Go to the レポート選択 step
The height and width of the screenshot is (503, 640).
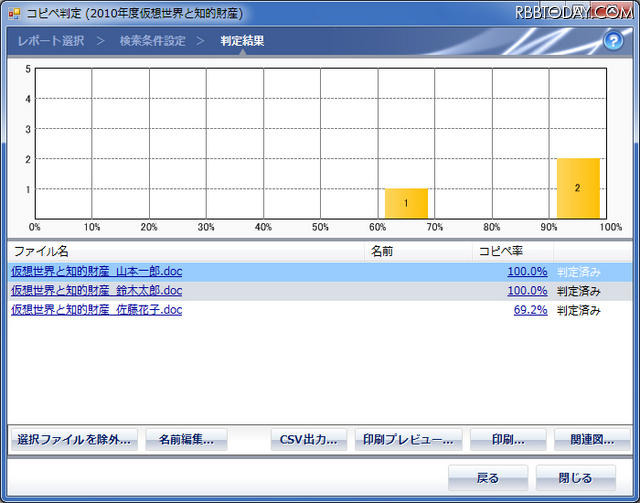coord(51,41)
